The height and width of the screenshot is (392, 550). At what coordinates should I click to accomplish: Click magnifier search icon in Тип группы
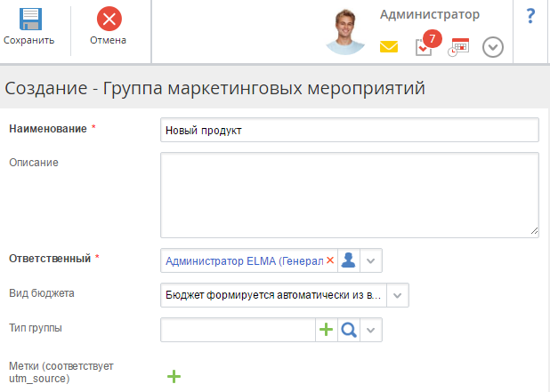[350, 329]
